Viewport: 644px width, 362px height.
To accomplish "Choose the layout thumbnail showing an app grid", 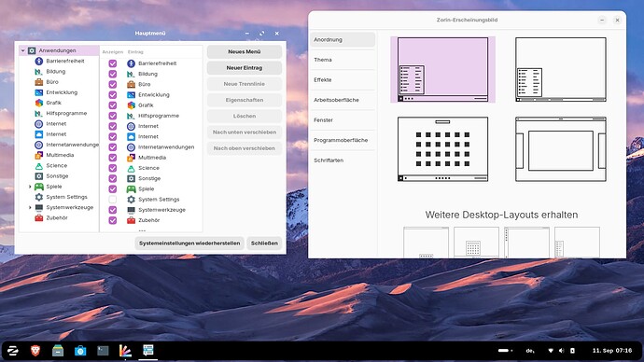I will point(442,149).
